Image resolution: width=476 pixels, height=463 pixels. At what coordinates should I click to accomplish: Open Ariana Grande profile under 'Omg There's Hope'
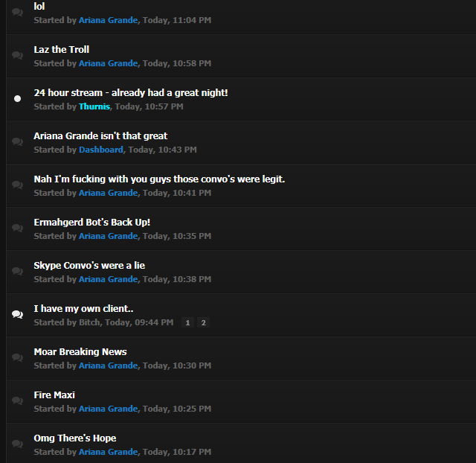click(109, 452)
